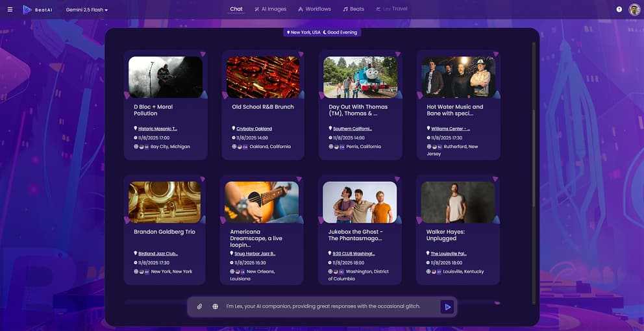This screenshot has height=331, width=644.
Task: Open the Historic Masonic venue link
Action: pyautogui.click(x=157, y=129)
